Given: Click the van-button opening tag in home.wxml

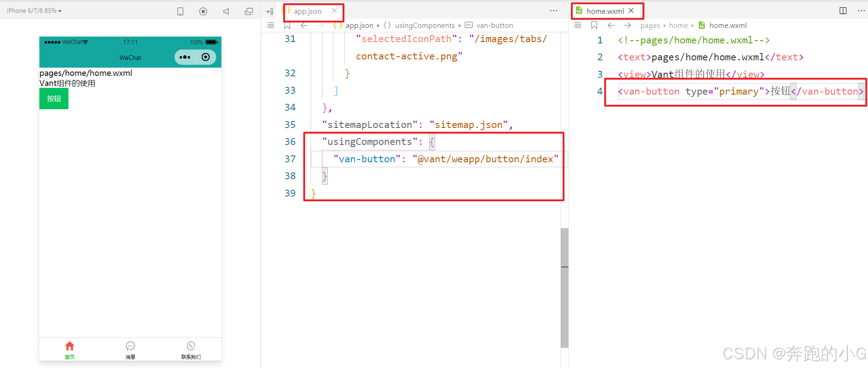Looking at the screenshot, I should click(x=694, y=91).
